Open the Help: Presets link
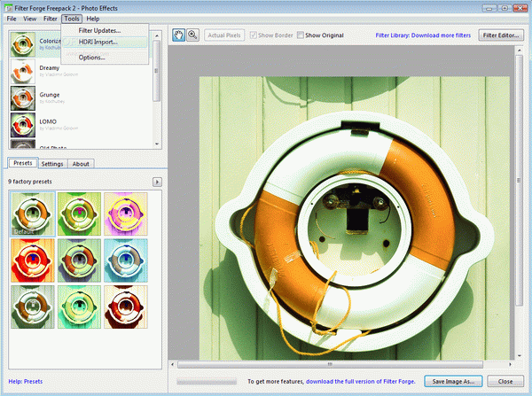The width and height of the screenshot is (532, 396). click(x=26, y=382)
